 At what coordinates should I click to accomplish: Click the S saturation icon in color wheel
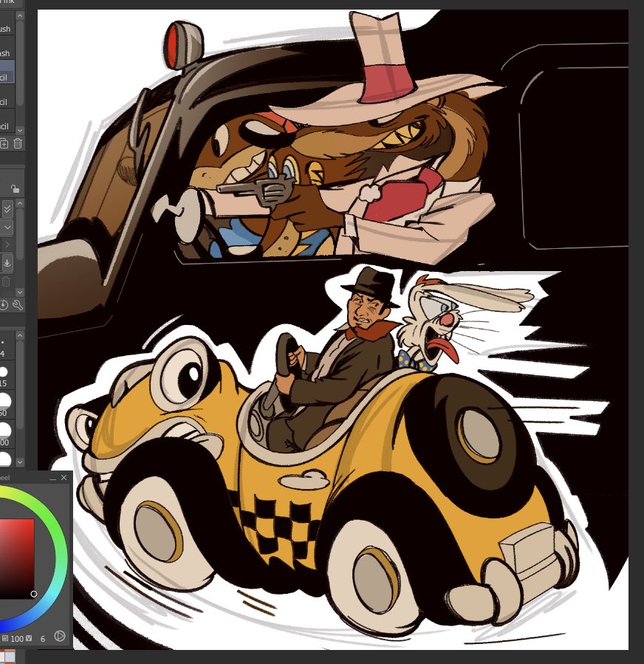click(5, 638)
